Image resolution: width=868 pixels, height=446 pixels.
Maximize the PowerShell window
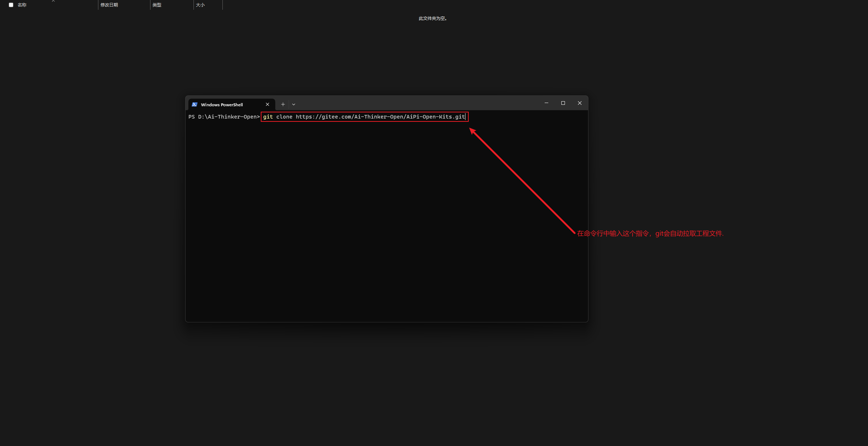563,103
